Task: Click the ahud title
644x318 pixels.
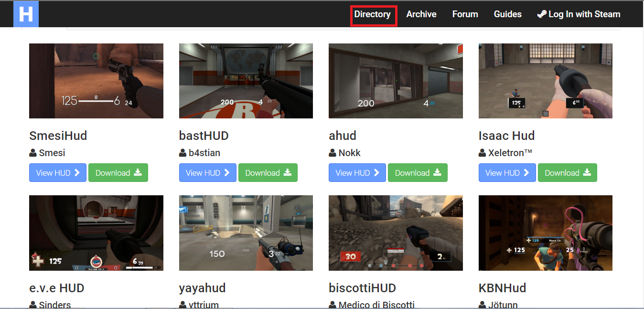Action: pos(343,136)
